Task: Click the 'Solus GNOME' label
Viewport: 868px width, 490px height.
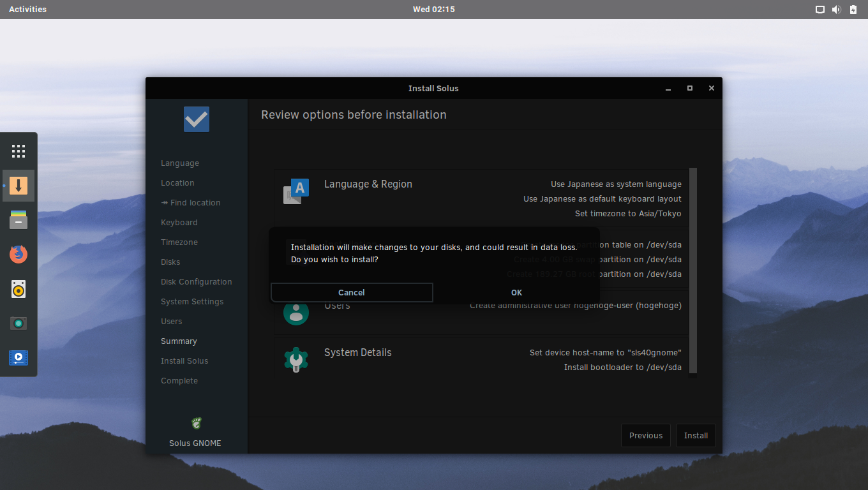Action: 195,443
